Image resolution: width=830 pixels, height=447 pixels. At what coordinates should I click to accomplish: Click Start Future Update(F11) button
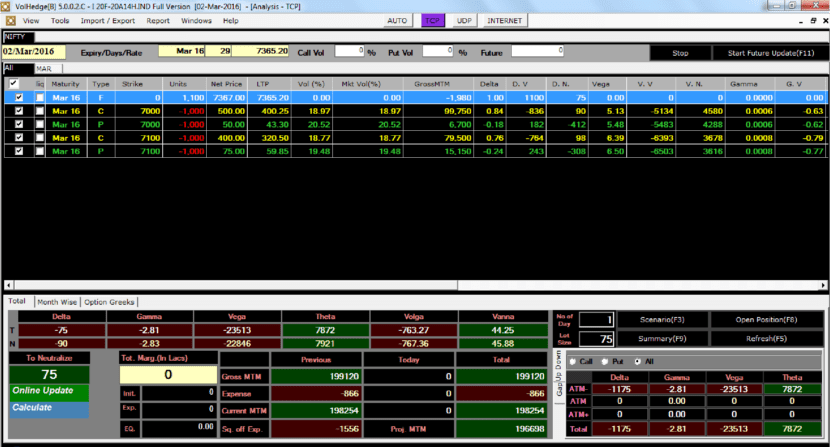(x=771, y=53)
